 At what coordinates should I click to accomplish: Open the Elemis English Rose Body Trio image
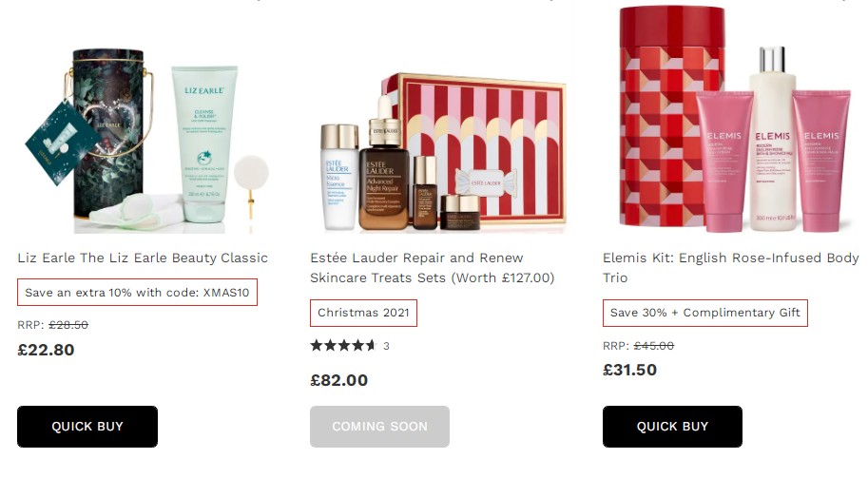[735, 120]
